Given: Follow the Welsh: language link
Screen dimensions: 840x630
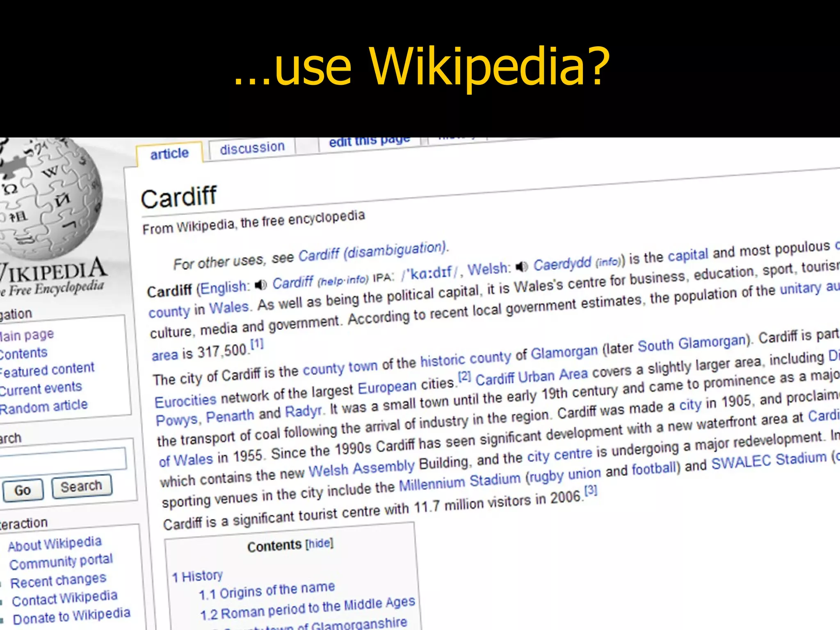Looking at the screenshot, I should click(489, 269).
